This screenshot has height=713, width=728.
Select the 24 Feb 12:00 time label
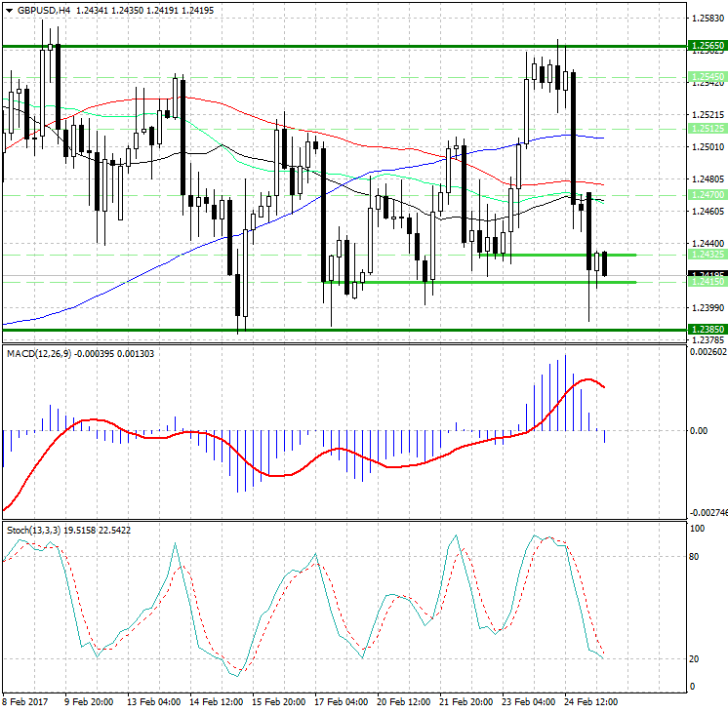(588, 701)
